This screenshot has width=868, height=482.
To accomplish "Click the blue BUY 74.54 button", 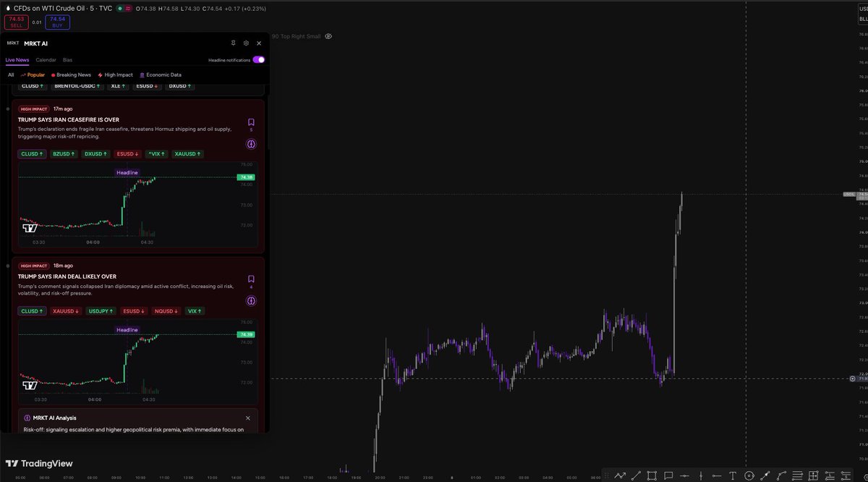I will tap(57, 22).
